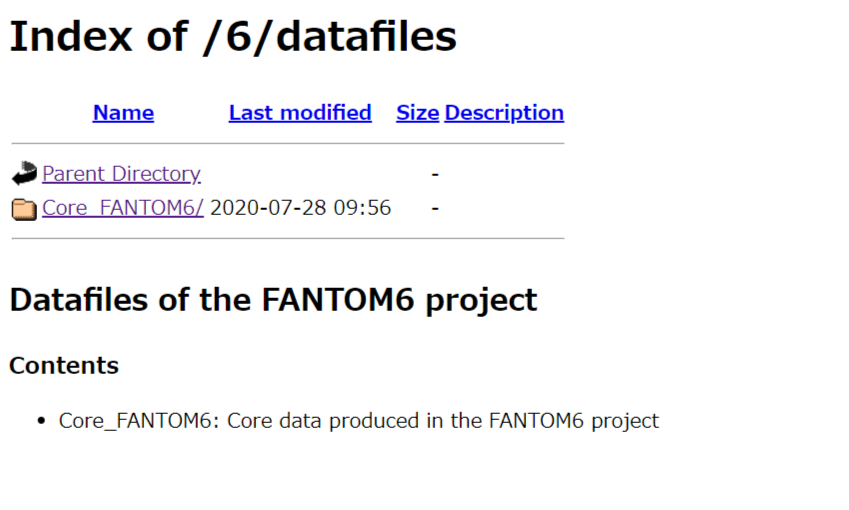
Task: Sort by the Last modified column
Action: 300,113
